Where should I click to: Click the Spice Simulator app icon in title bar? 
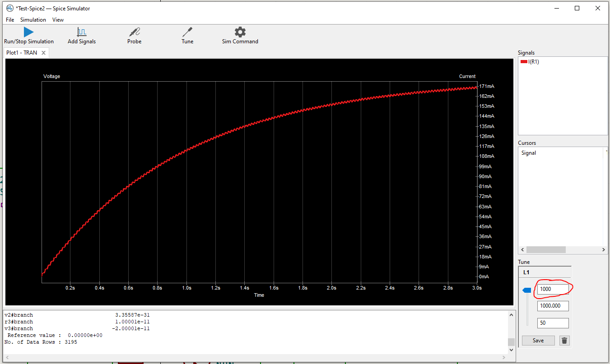pyautogui.click(x=9, y=8)
